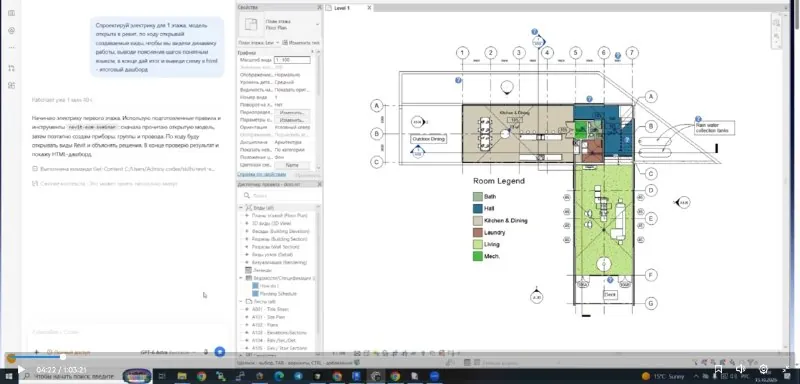Select grid bubble F
800x384 pixels.
pos(650,275)
